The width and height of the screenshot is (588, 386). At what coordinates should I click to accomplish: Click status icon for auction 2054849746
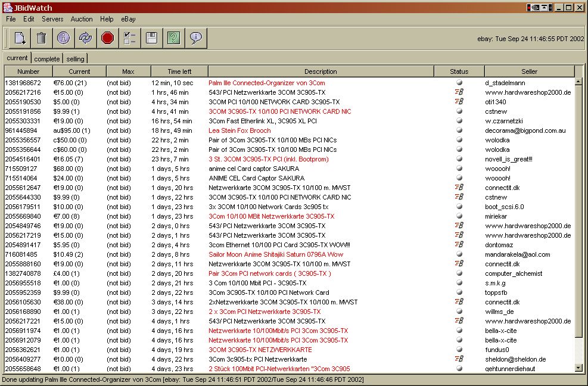tap(459, 225)
